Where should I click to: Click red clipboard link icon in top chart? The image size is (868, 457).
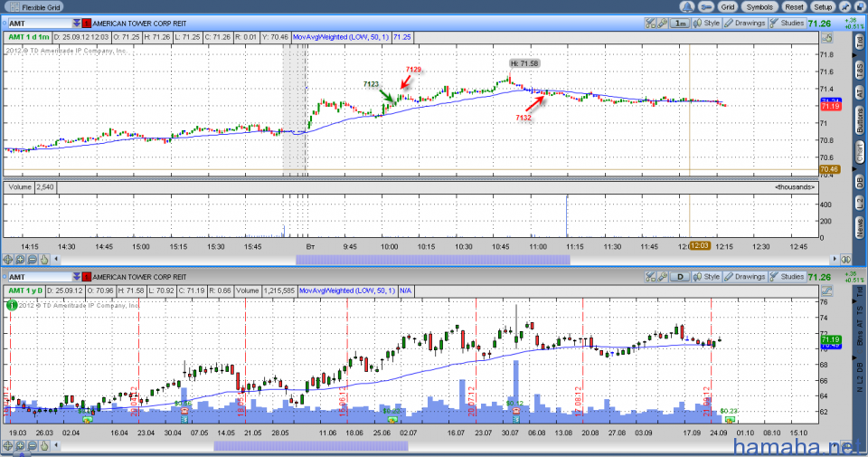point(87,24)
